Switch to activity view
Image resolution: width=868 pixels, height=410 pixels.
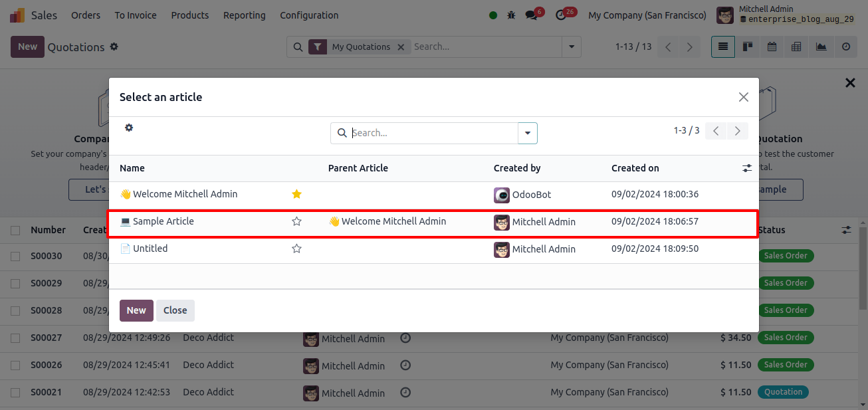[x=846, y=47]
